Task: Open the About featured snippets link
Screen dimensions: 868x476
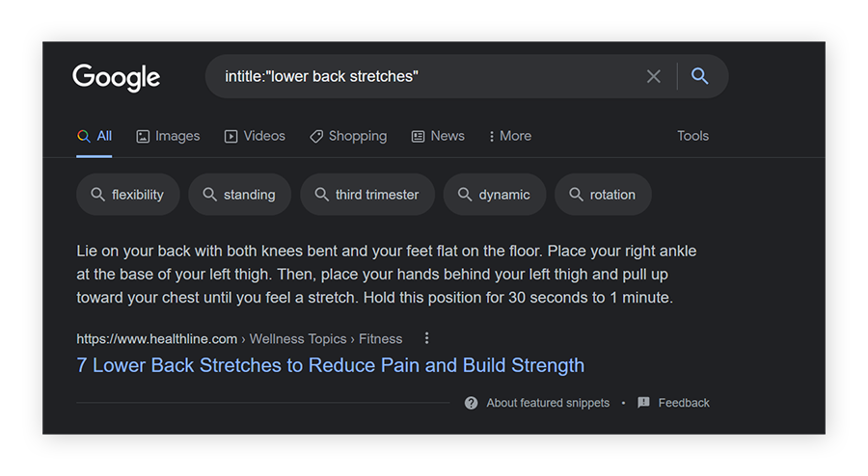Action: [548, 403]
